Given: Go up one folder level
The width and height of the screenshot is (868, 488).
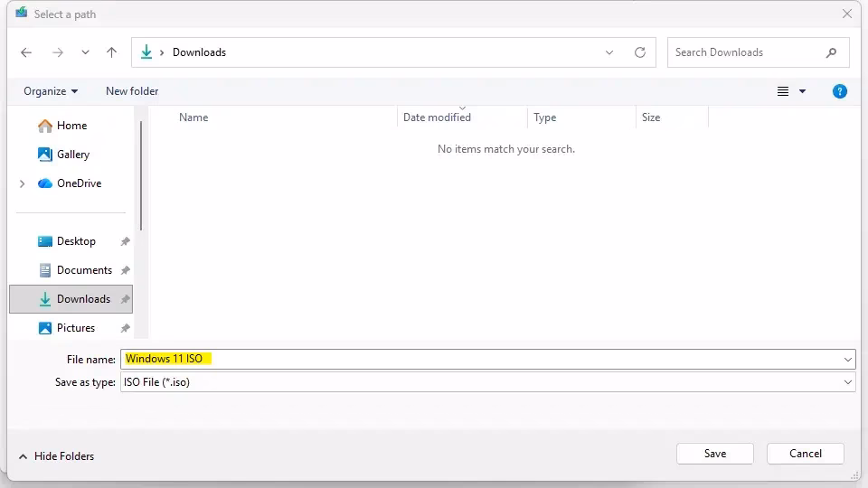Looking at the screenshot, I should pyautogui.click(x=112, y=52).
